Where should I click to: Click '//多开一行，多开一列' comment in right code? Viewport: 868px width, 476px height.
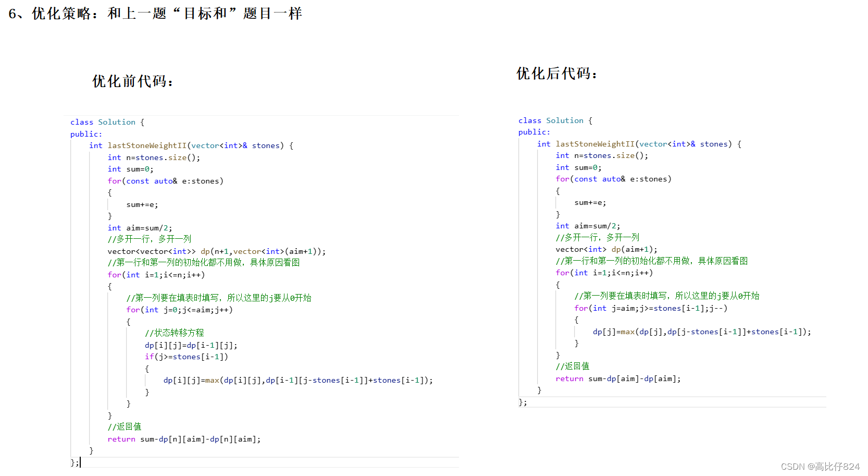tap(598, 237)
